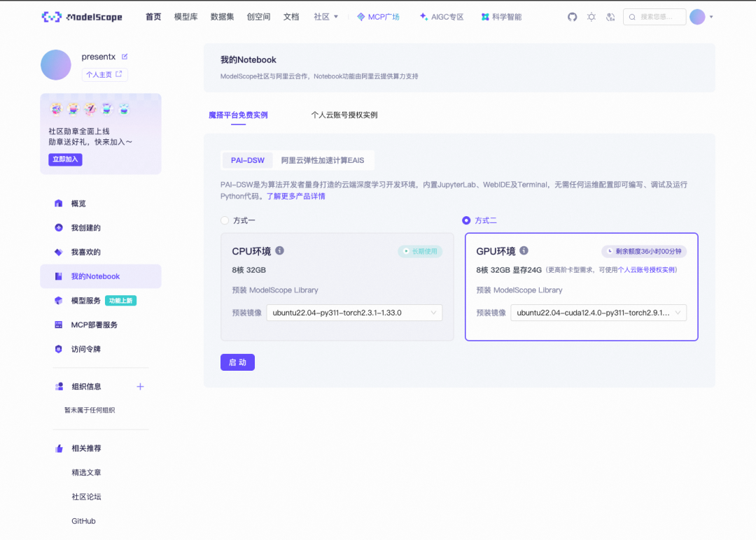Click the MCP部署服务 icon
Viewport: 756px width, 540px height.
(58, 325)
